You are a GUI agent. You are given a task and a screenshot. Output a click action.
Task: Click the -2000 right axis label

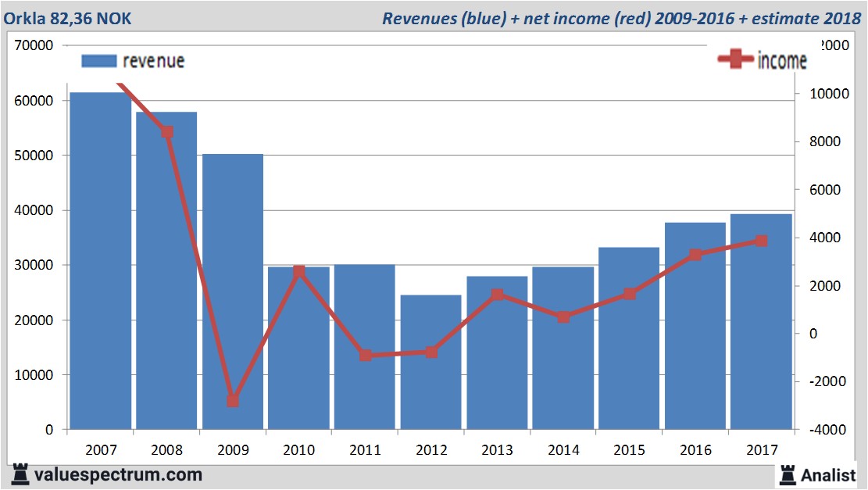click(x=827, y=381)
